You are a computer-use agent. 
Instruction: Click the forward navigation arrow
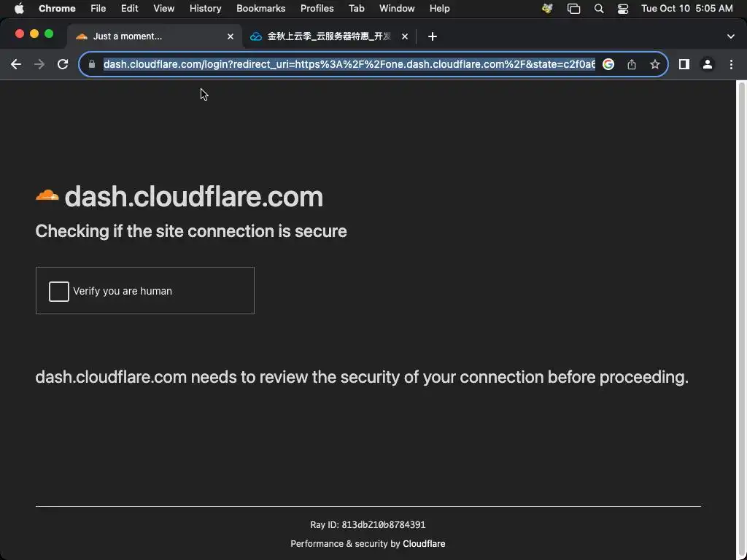point(39,64)
